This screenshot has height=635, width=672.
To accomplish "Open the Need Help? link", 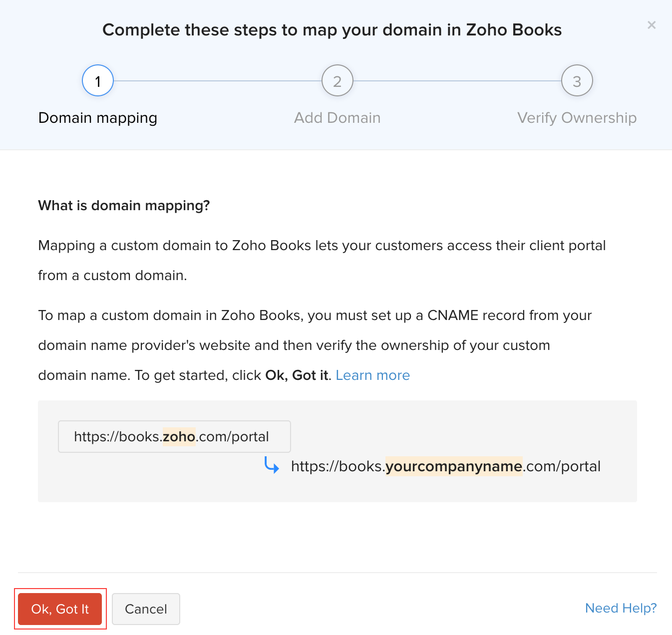I will [x=621, y=608].
